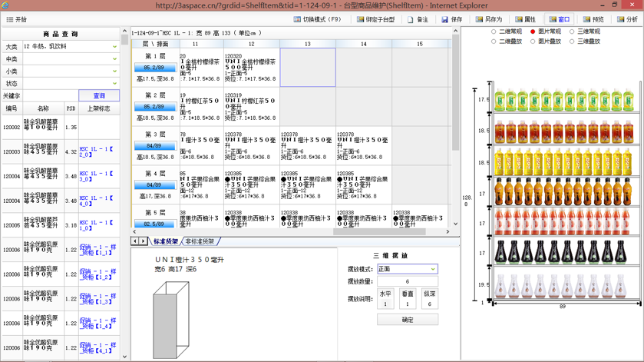The width and height of the screenshot is (644, 362).
Task: Open the 状态 status dropdown
Action: pyautogui.click(x=115, y=84)
